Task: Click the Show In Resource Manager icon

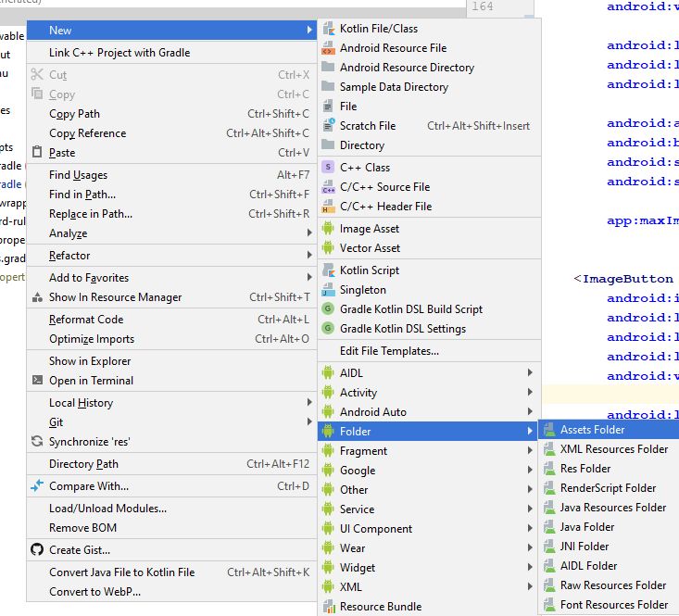Action: click(x=38, y=297)
